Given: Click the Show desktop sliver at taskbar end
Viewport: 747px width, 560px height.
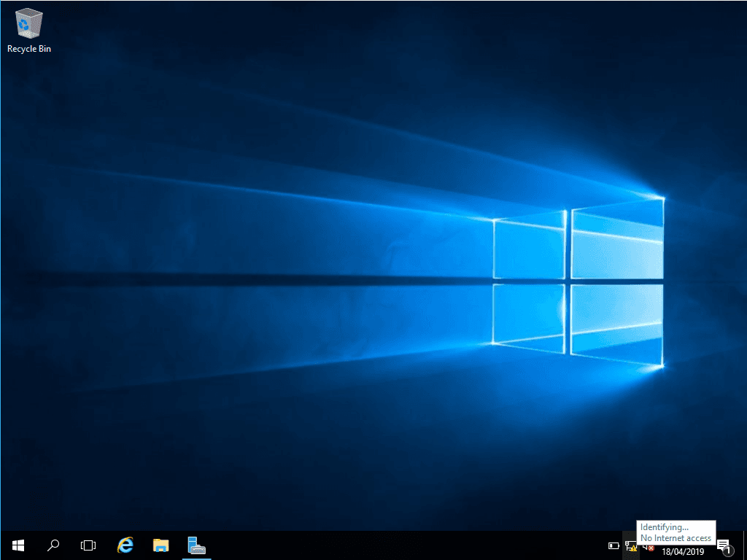Looking at the screenshot, I should click(745, 545).
